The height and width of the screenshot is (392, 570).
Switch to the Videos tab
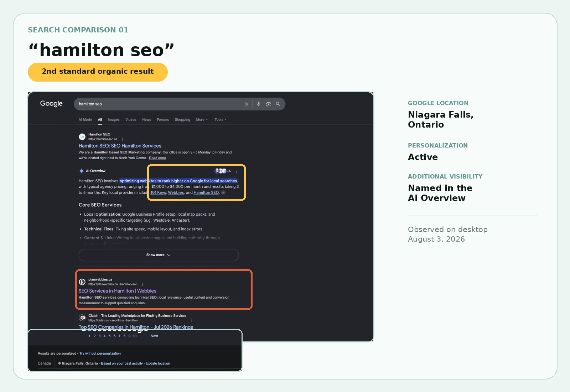tap(131, 120)
